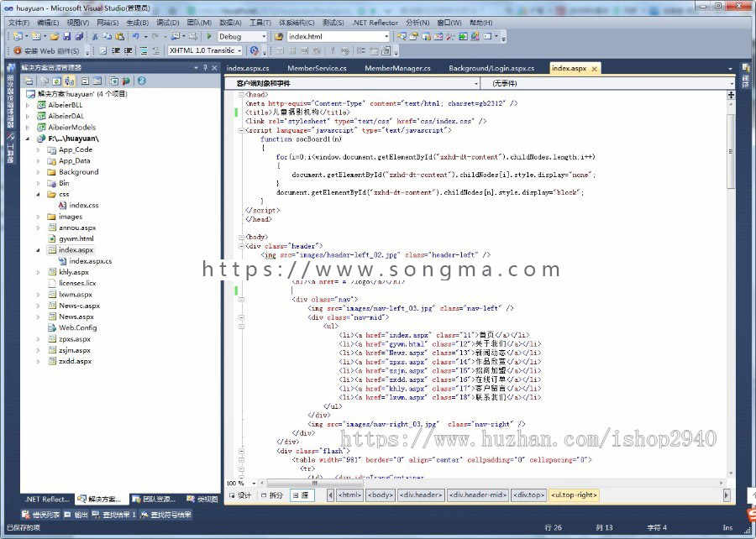This screenshot has height=539, width=756.
Task: Switch to the MemberManager.cs tab
Action: [x=398, y=68]
